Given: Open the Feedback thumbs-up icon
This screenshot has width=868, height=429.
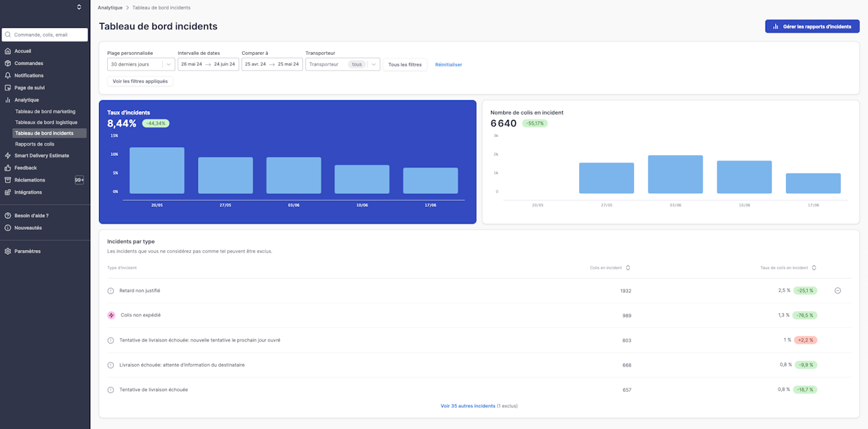Looking at the screenshot, I should click(x=7, y=168).
